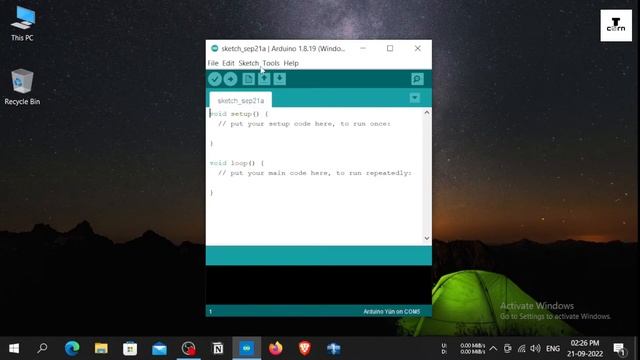Show hidden system tray icons chevron

[493, 349]
